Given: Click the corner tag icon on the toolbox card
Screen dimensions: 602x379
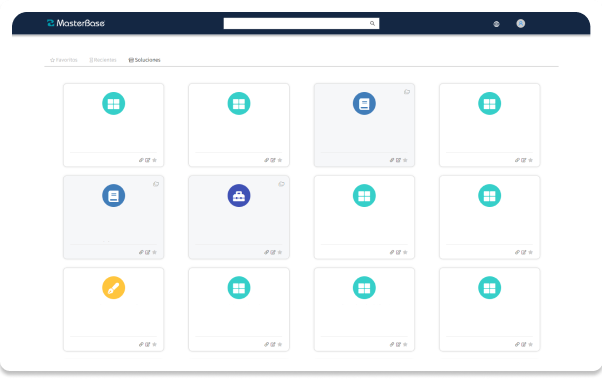Looking at the screenshot, I should [281, 184].
